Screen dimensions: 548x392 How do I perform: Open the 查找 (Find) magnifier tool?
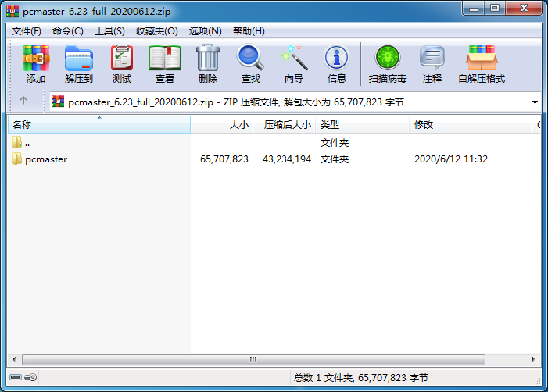coord(251,63)
